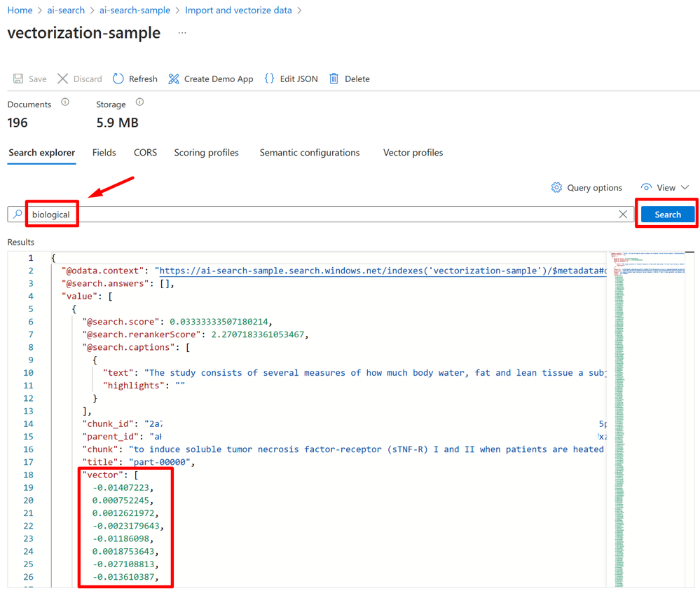Screen dimensions: 700x591
Task: Click the "parent_id" key on line 15
Action: point(110,437)
